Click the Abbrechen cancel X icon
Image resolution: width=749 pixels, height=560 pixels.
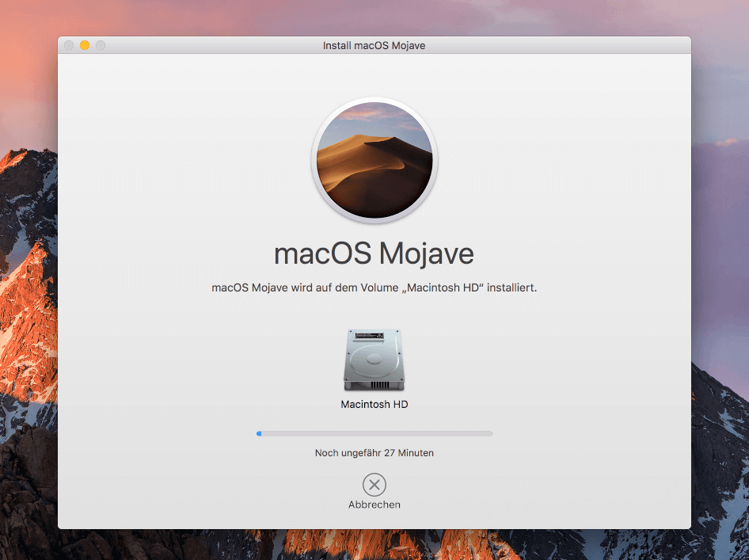[374, 485]
